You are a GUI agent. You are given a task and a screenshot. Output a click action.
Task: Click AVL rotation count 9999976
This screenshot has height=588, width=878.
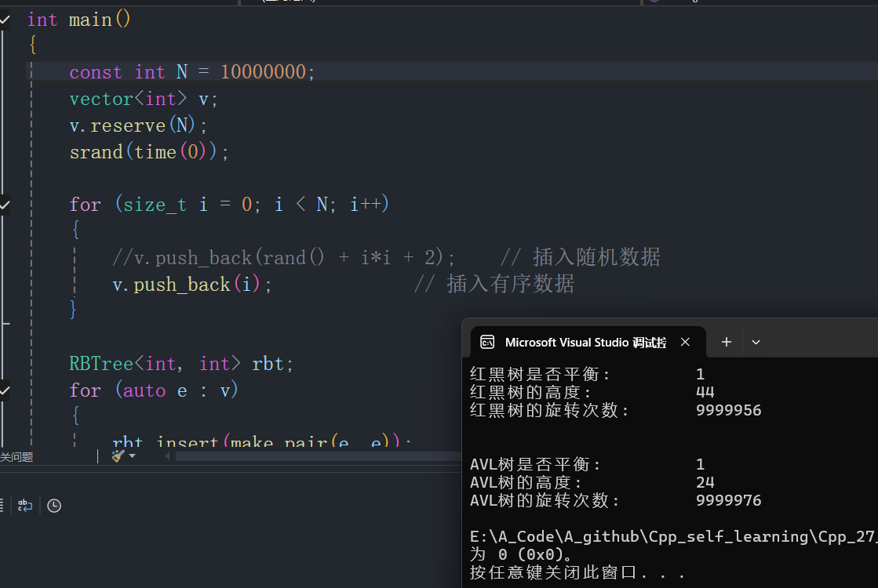coord(728,500)
